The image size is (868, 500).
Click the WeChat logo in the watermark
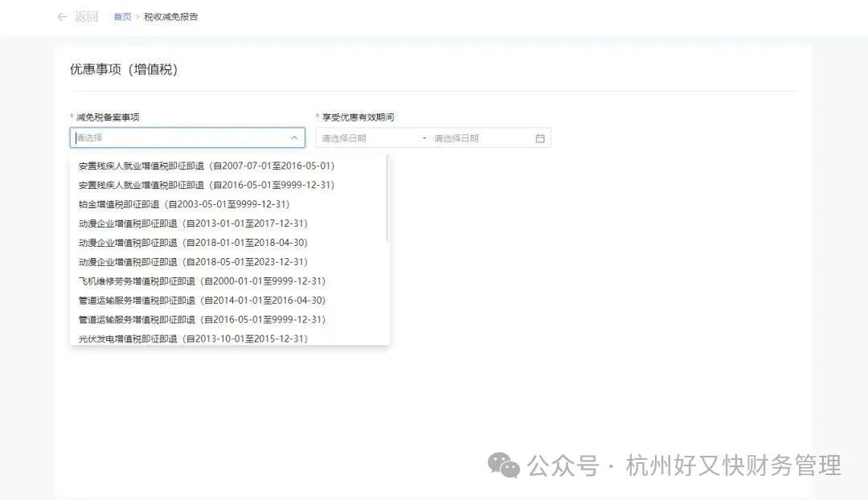pyautogui.click(x=502, y=465)
